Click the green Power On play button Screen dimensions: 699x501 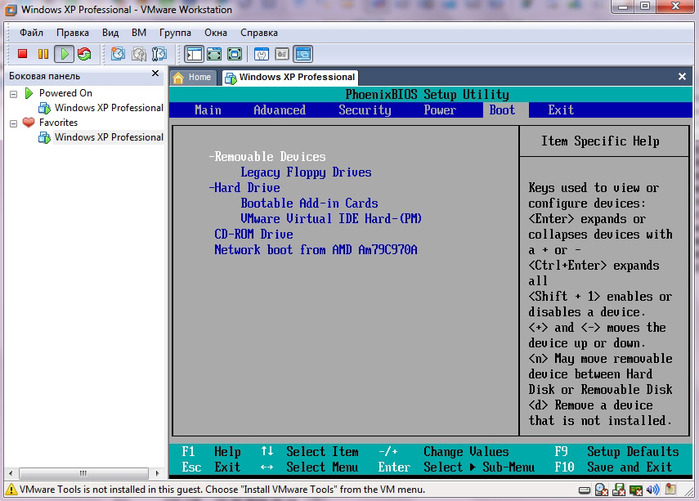(x=64, y=54)
